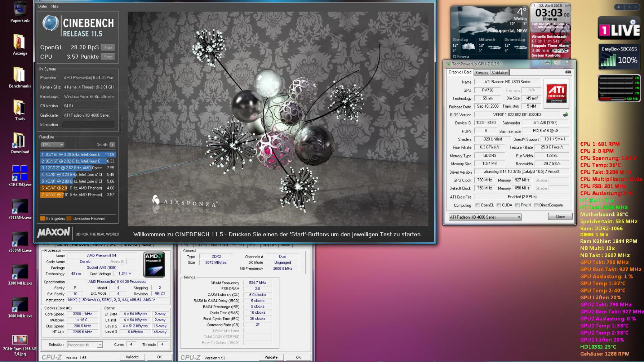Click the Cinebench rendered scene preview

tap(278, 119)
